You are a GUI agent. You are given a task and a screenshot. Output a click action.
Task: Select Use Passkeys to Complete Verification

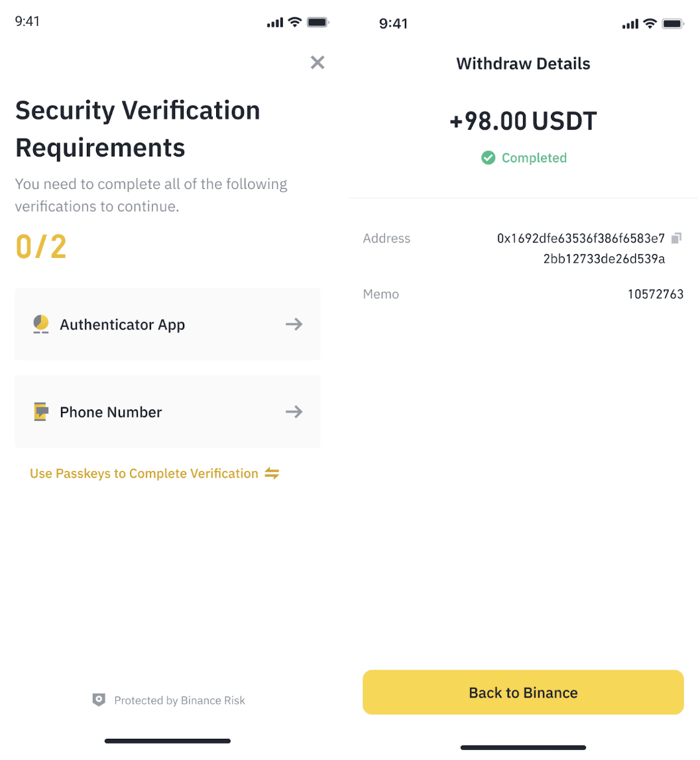click(144, 474)
